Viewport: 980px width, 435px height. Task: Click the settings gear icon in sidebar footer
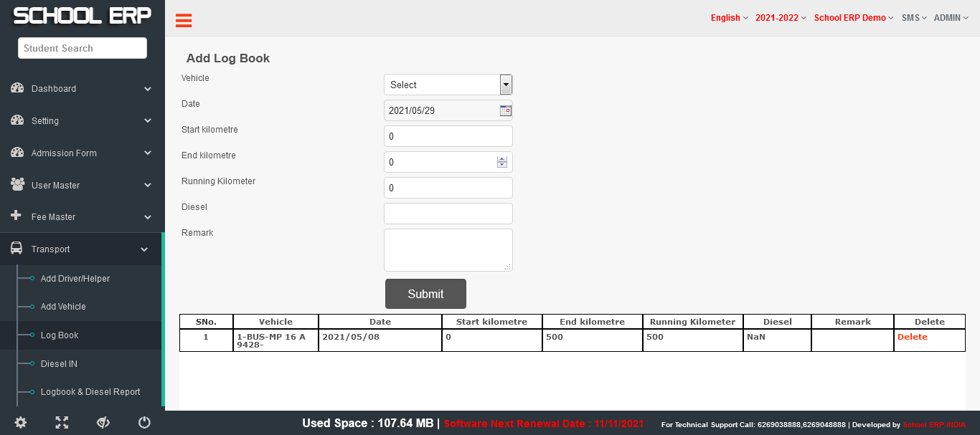pyautogui.click(x=21, y=423)
